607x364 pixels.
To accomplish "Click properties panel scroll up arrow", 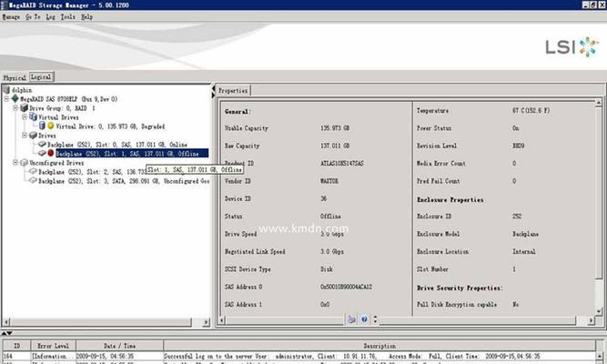I will [x=599, y=103].
